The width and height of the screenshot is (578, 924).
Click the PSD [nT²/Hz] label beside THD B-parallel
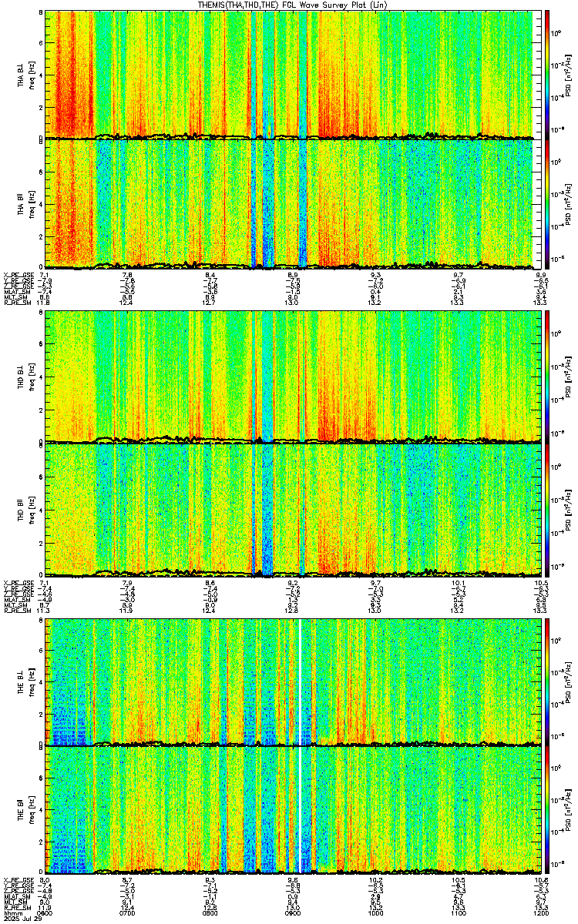pyautogui.click(x=567, y=509)
